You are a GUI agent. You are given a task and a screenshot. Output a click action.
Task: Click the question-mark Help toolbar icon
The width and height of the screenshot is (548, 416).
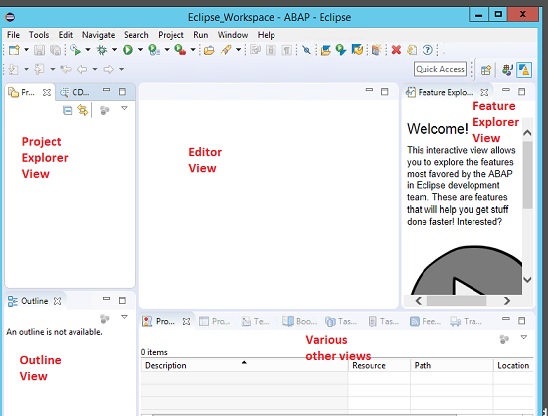[x=427, y=50]
